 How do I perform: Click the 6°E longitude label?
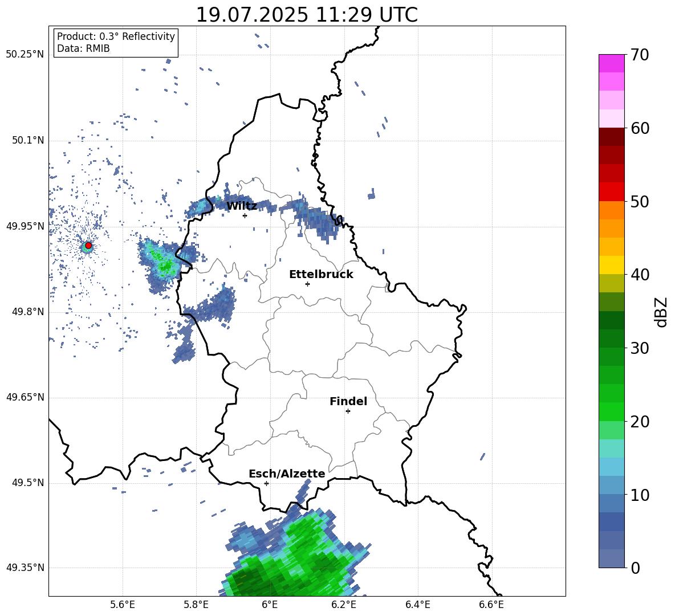(x=270, y=605)
